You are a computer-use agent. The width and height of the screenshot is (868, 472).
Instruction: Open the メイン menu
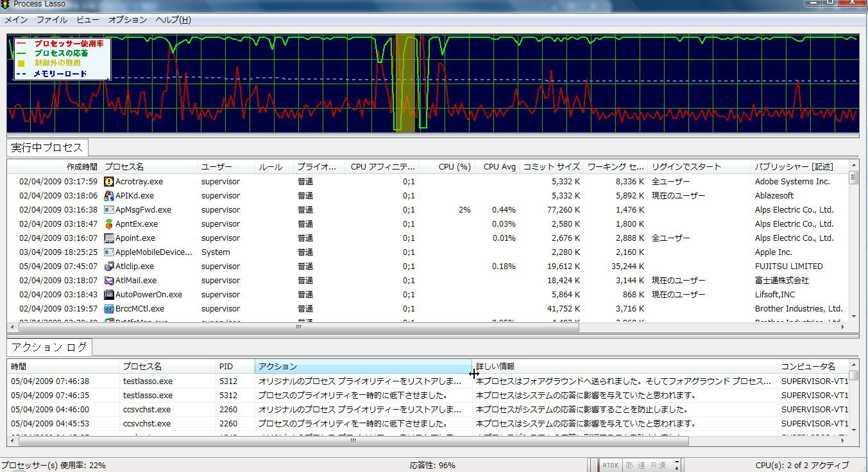point(16,20)
